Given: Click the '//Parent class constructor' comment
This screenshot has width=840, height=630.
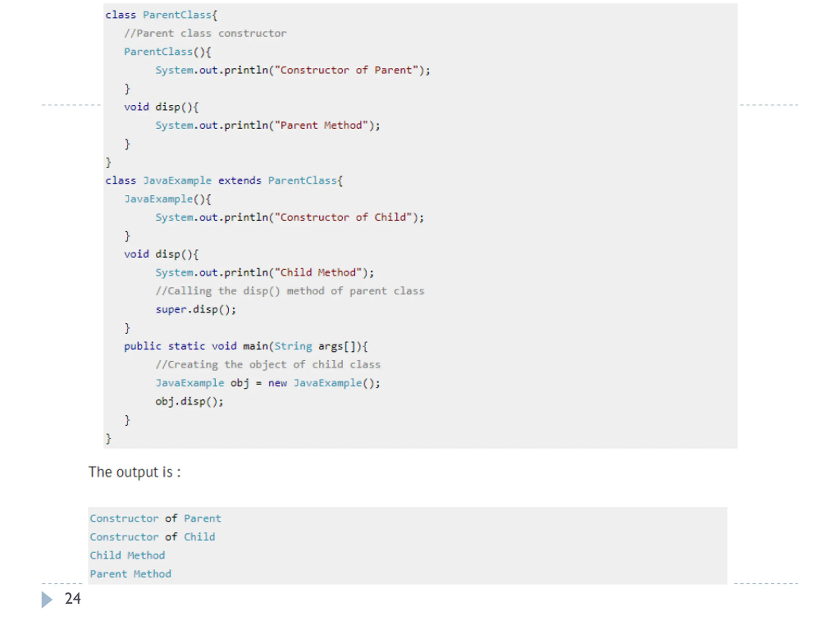Looking at the screenshot, I should click(x=205, y=33).
